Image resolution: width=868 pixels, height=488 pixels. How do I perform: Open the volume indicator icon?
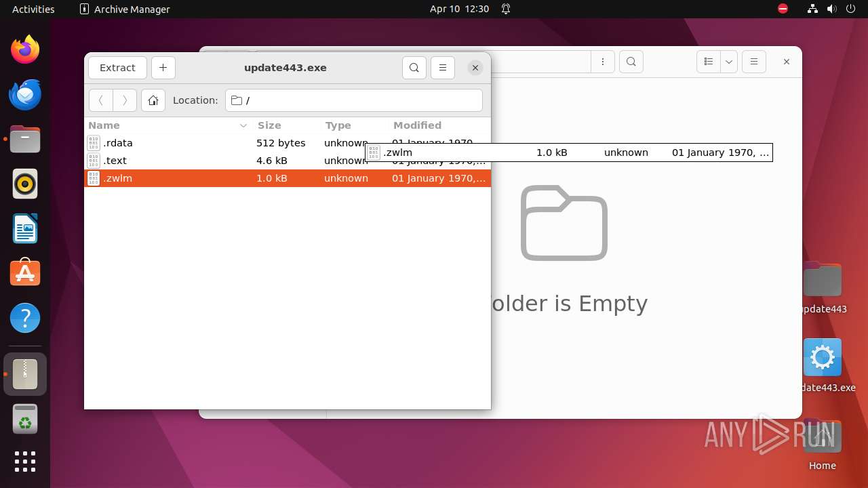coord(832,9)
